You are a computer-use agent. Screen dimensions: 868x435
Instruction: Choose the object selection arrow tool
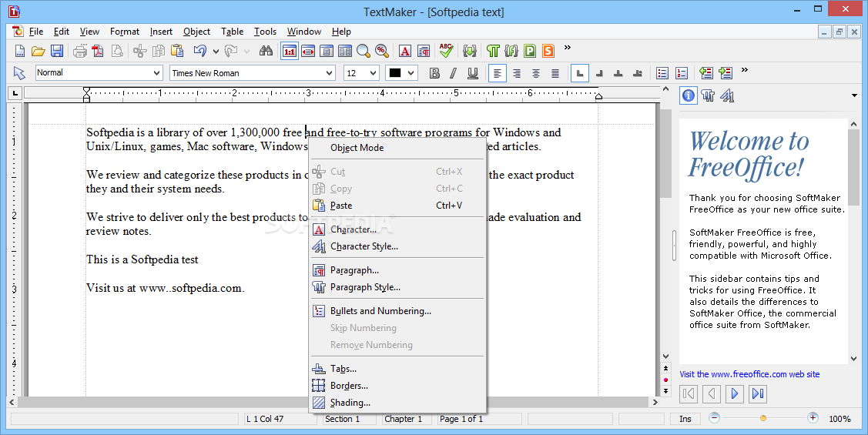[x=19, y=73]
